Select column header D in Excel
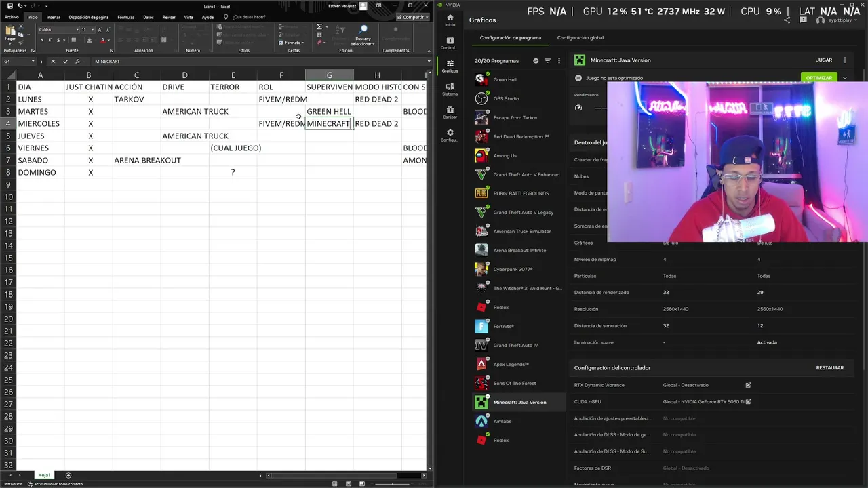The height and width of the screenshot is (488, 868). click(x=184, y=75)
